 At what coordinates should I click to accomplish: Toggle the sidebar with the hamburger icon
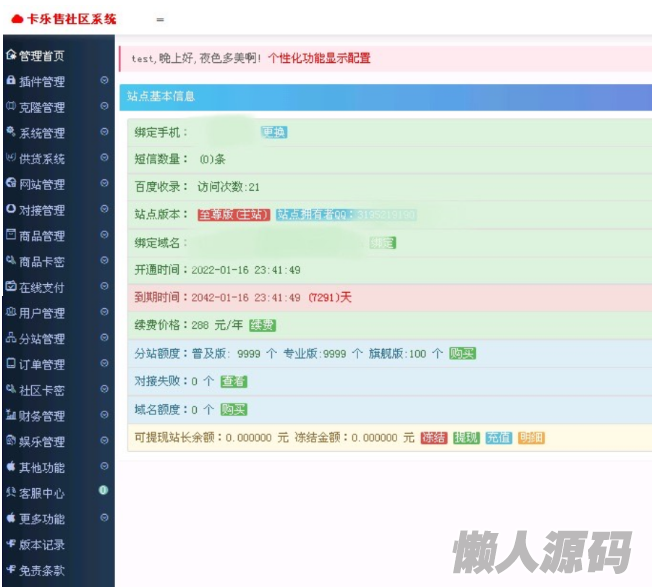coord(160,20)
